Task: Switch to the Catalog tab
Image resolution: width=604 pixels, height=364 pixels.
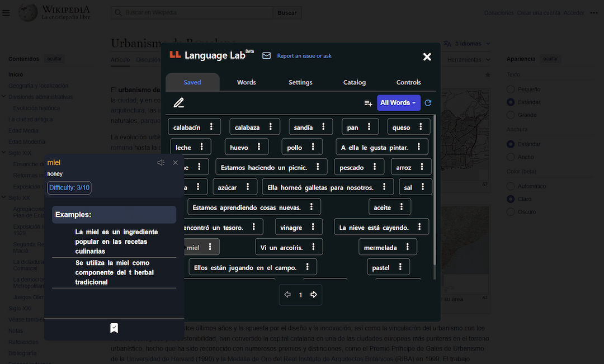Action: click(354, 82)
